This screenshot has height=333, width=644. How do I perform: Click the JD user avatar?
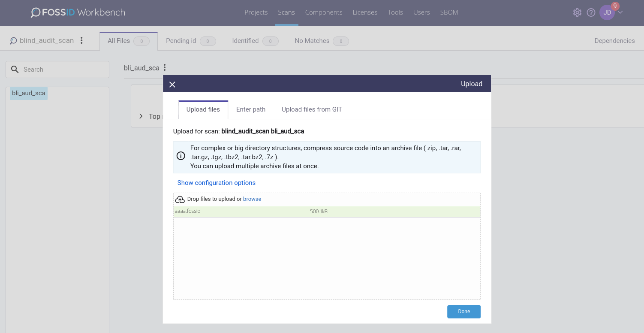(607, 12)
